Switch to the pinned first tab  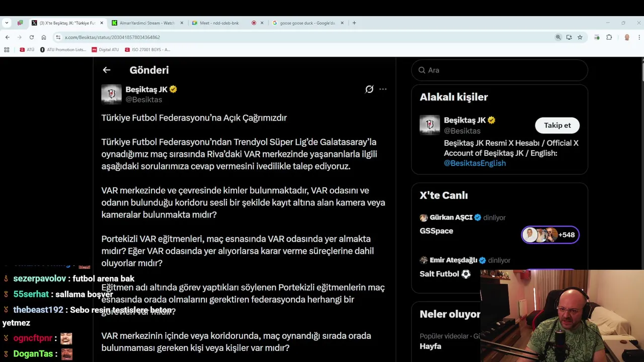point(20,23)
